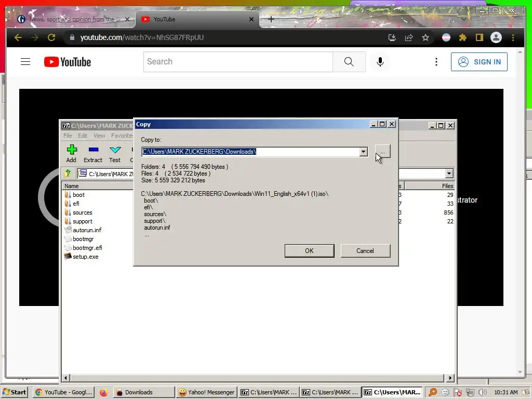Bookmark this page with star icon
Image resolution: width=532 pixels, height=399 pixels.
click(x=425, y=37)
